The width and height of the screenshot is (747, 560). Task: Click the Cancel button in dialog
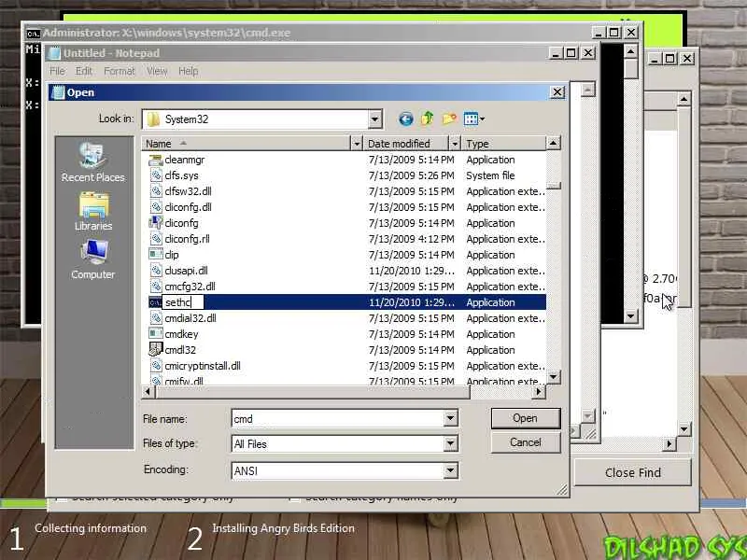coord(526,442)
